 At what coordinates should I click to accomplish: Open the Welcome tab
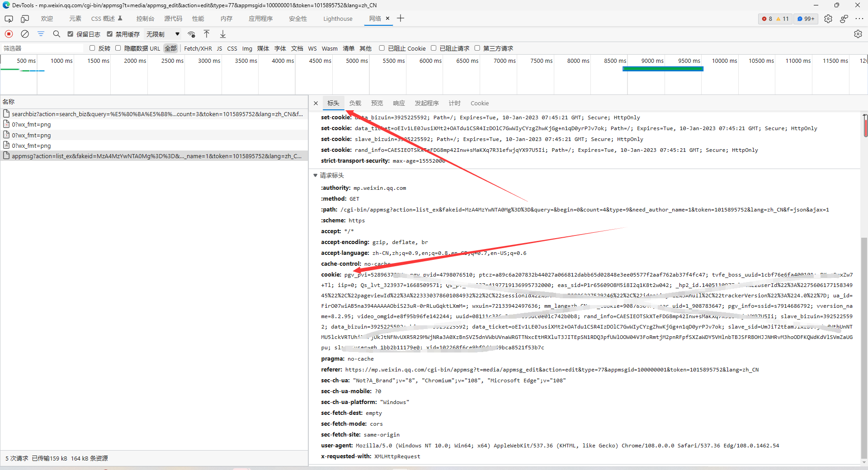[47, 19]
